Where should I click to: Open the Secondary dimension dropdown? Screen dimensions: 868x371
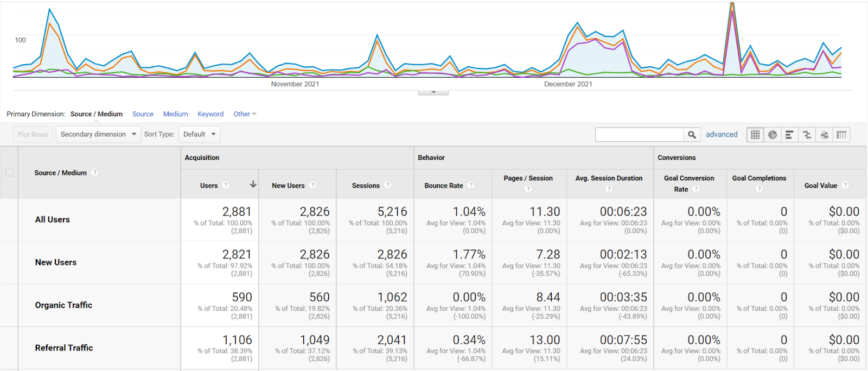(x=99, y=134)
